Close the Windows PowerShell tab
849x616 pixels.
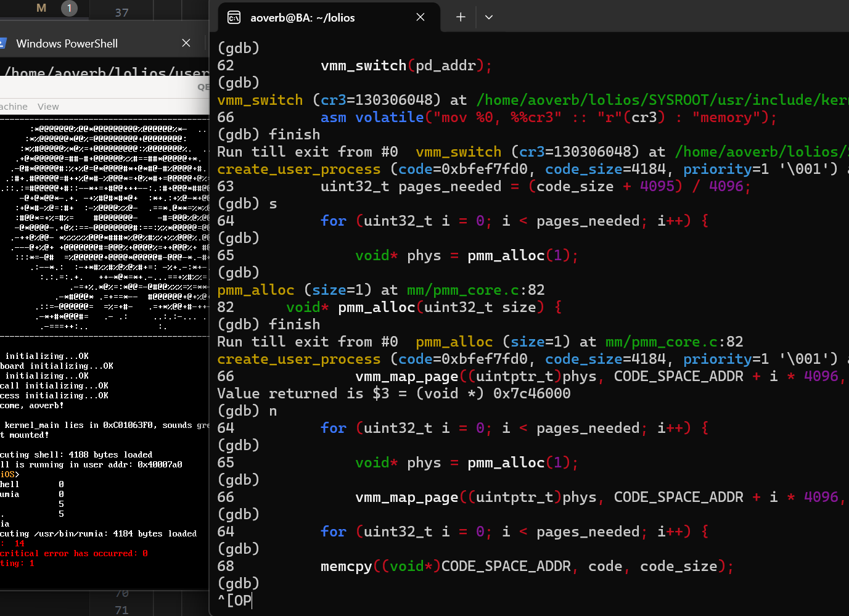186,43
